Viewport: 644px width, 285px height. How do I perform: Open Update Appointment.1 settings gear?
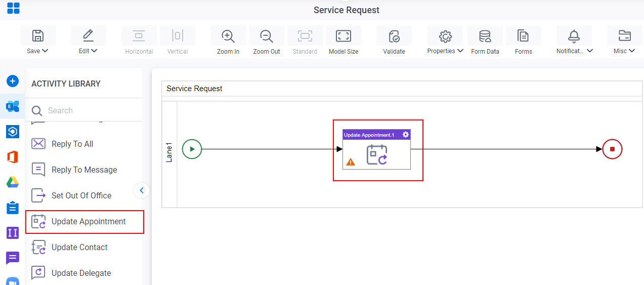[x=406, y=135]
